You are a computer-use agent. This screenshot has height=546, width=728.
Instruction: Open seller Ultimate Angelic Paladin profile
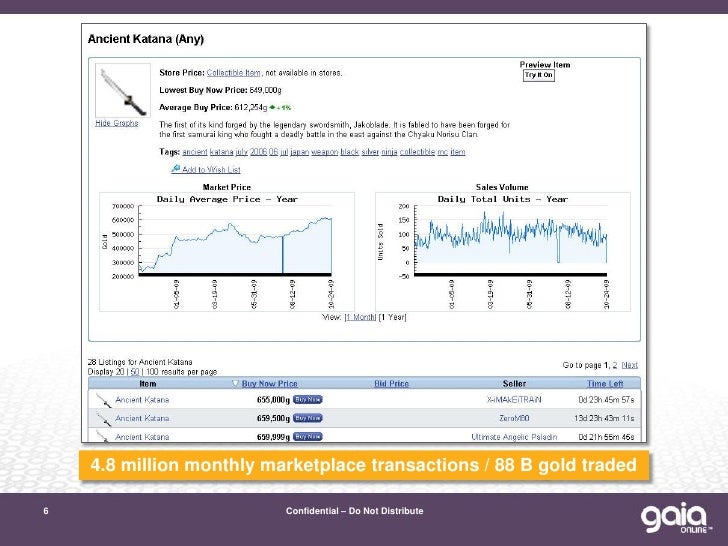(514, 437)
